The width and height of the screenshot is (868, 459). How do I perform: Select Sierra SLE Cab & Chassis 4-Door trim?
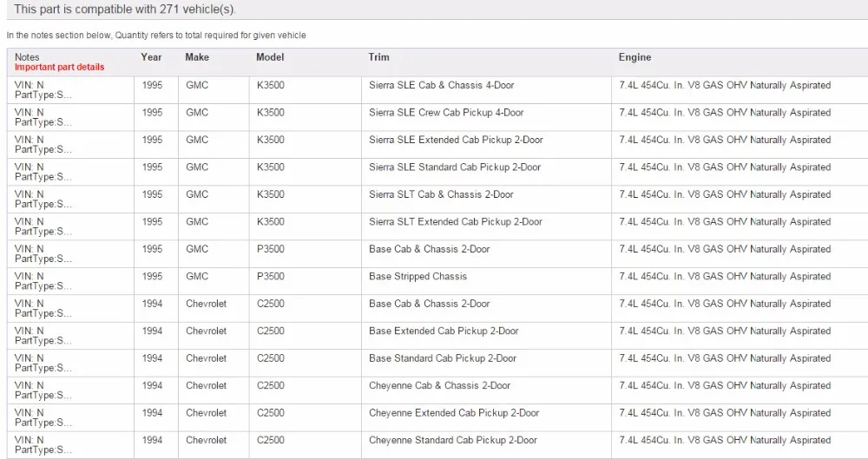441,85
